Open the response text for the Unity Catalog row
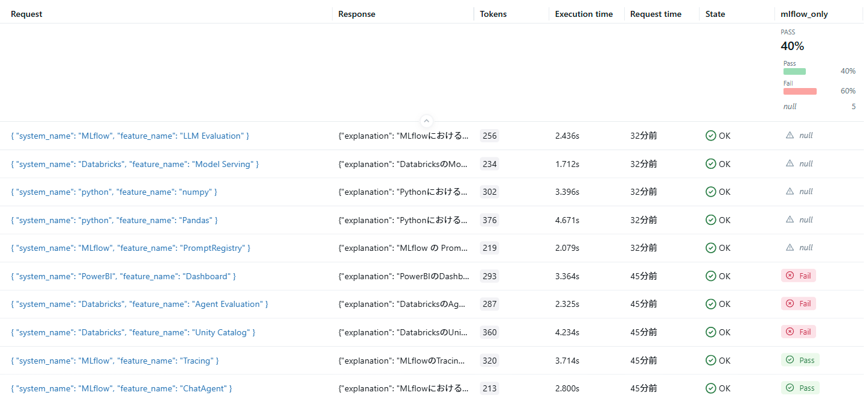 tap(403, 332)
